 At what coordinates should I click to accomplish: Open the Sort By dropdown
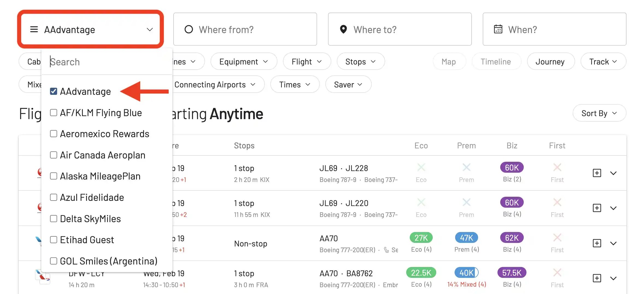599,113
